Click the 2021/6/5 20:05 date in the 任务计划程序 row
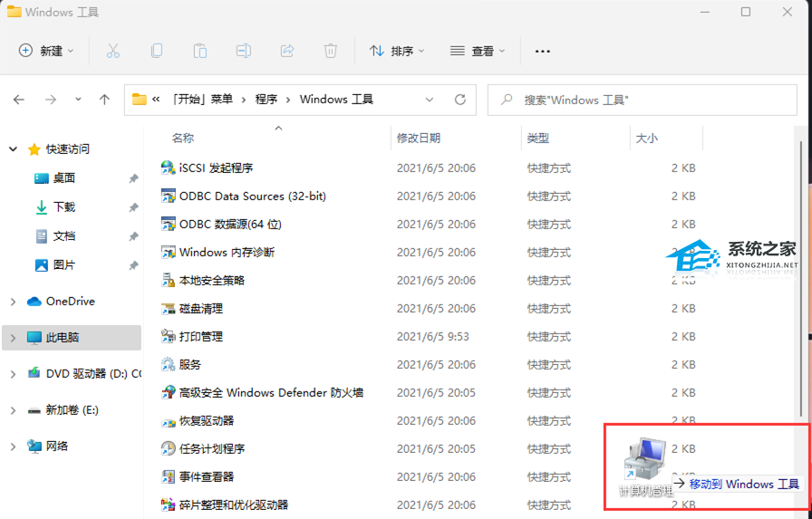This screenshot has height=519, width=812. point(436,448)
